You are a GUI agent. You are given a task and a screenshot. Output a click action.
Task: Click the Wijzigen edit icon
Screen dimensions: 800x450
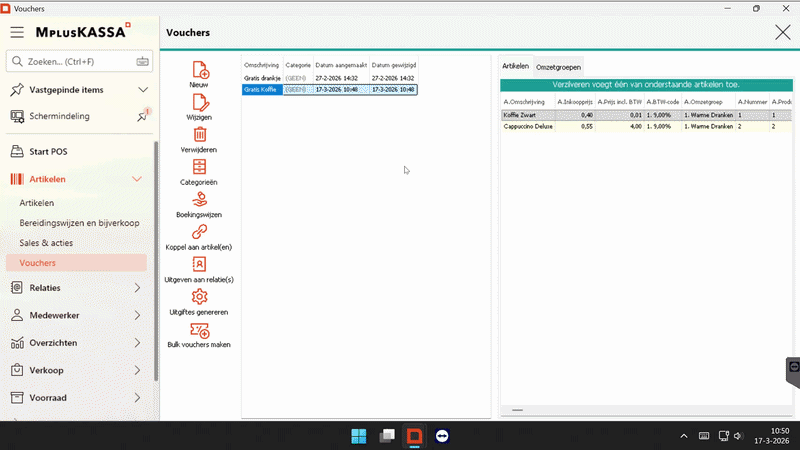pos(199,102)
